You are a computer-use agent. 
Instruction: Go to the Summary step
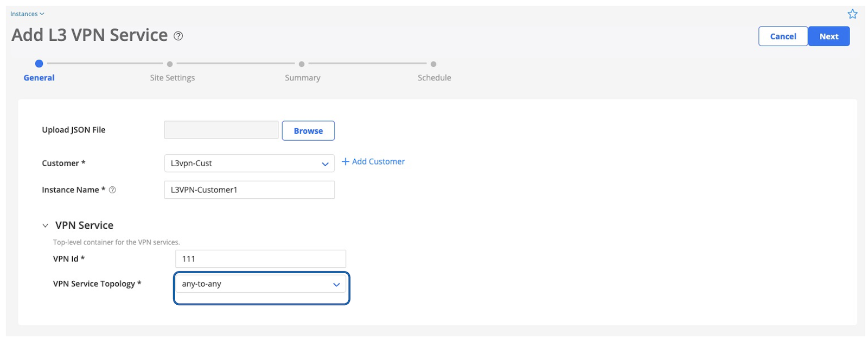[x=303, y=78]
